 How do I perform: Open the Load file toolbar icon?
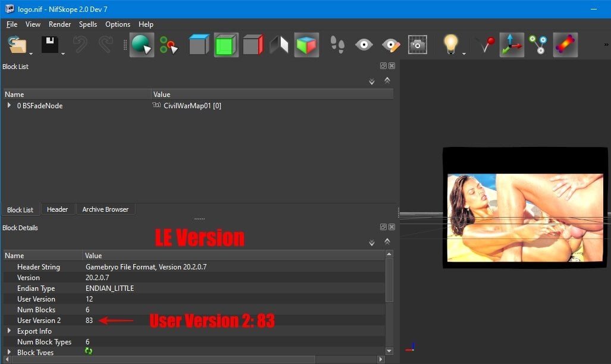click(x=17, y=45)
